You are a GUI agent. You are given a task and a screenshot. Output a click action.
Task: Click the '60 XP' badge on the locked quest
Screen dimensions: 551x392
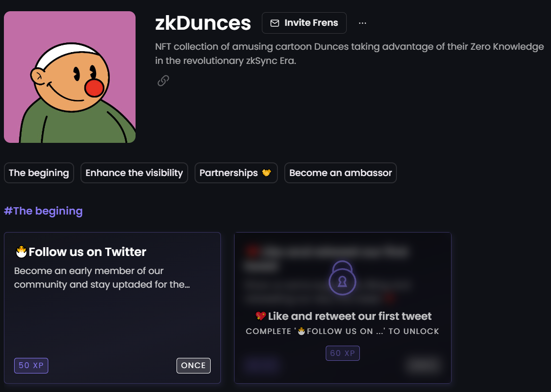pyautogui.click(x=342, y=353)
